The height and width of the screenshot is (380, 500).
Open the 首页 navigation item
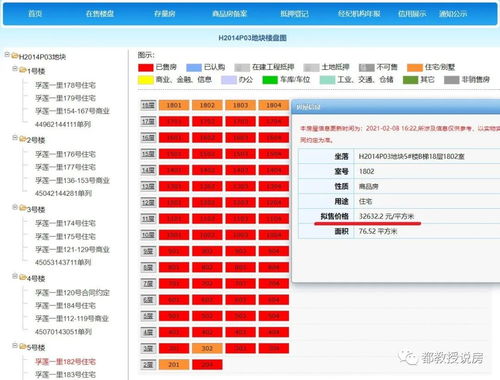35,14
